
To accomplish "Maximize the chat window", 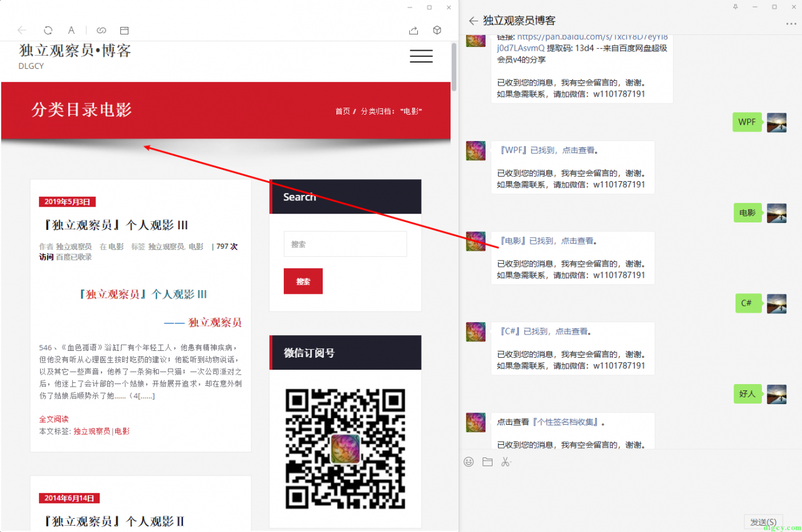I will [x=774, y=7].
